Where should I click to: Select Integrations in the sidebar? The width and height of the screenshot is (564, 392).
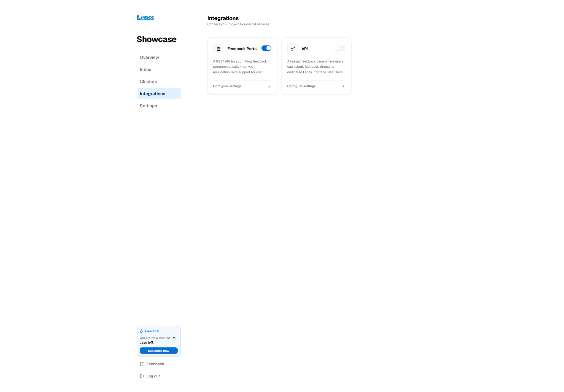pos(159,94)
